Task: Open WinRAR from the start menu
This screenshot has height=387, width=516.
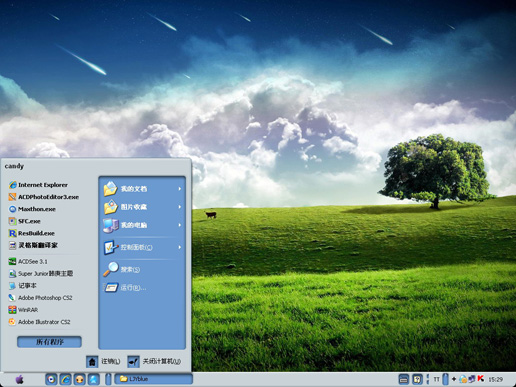Action: tap(23, 310)
